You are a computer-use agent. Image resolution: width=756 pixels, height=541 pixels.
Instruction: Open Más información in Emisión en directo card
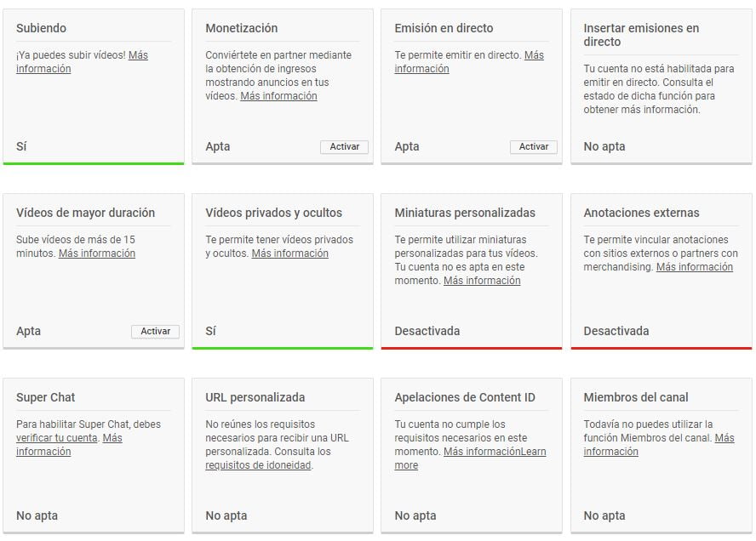pos(534,55)
